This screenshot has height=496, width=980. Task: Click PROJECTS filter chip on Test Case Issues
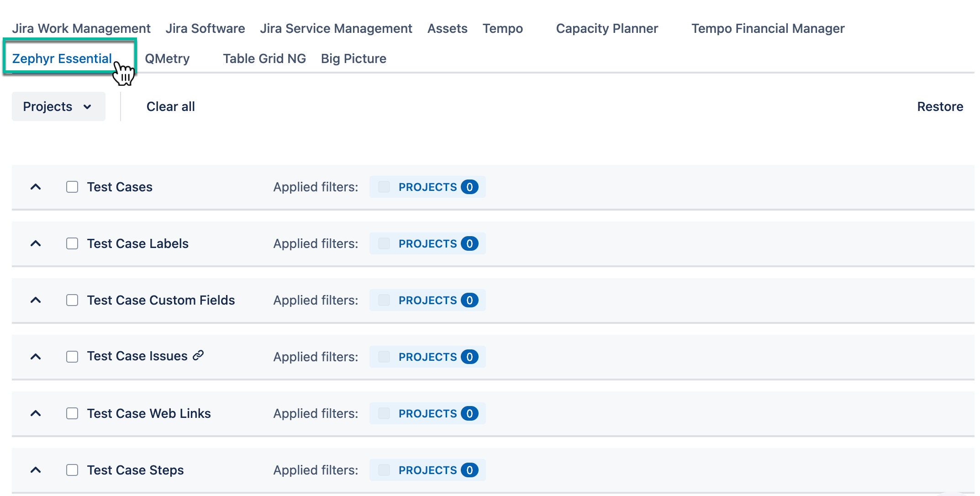[427, 357]
